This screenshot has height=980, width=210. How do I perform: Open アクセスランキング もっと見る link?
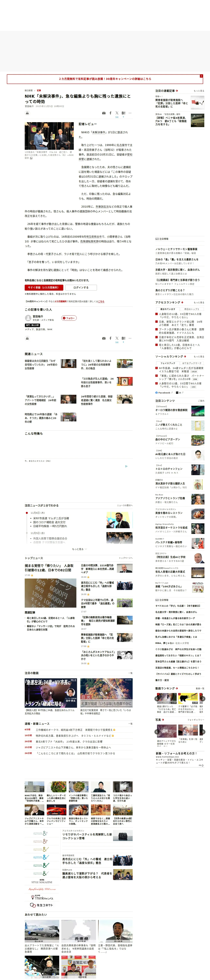point(199,302)
